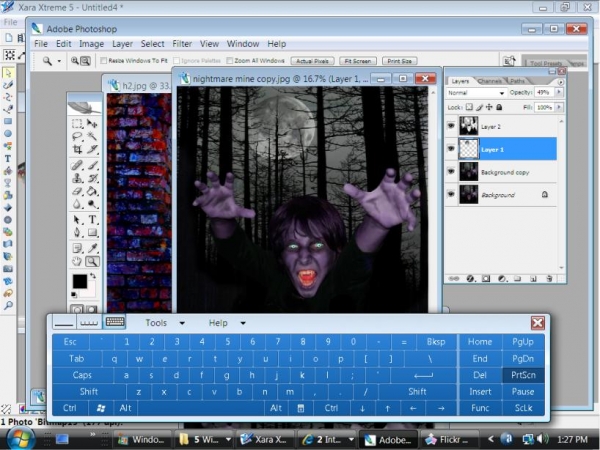
Task: Select the Pen tool
Action: [77, 232]
